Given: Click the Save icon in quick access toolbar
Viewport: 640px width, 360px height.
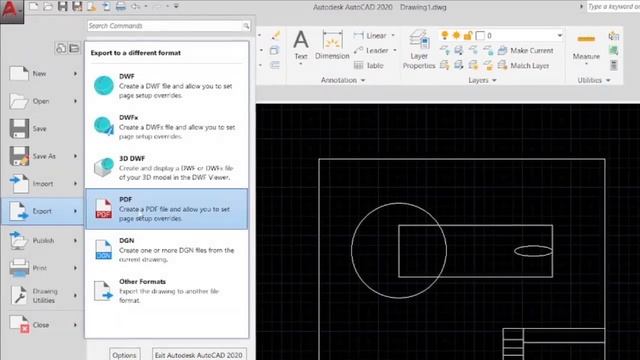Looking at the screenshot, I should [x=62, y=6].
